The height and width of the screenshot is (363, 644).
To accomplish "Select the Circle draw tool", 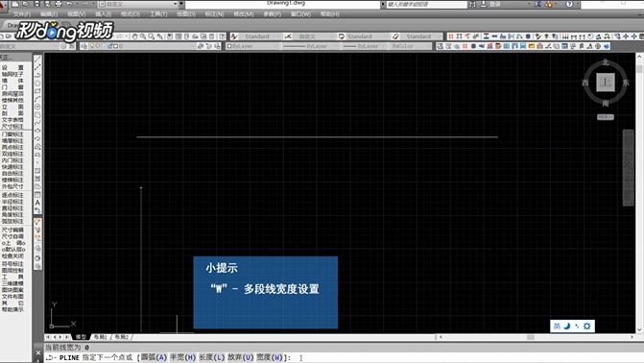I will click(x=37, y=107).
